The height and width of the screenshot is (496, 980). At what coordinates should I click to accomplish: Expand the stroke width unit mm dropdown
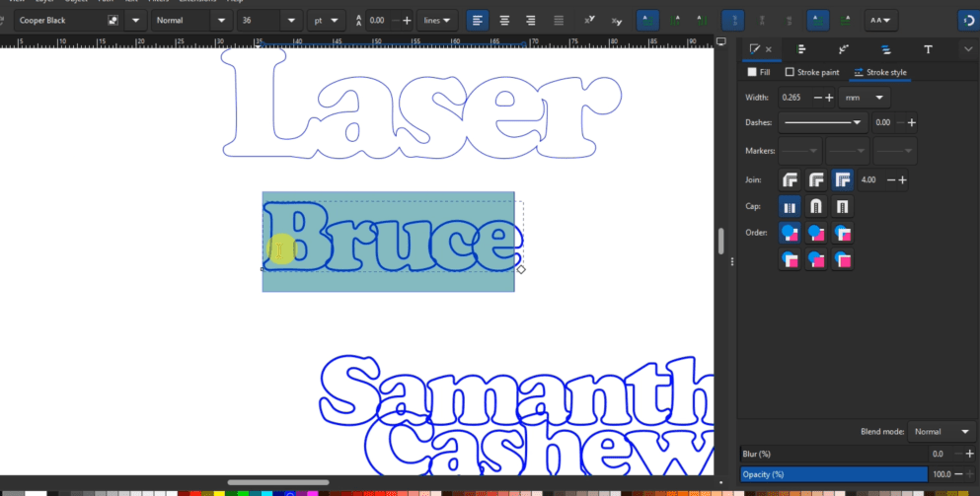click(864, 97)
